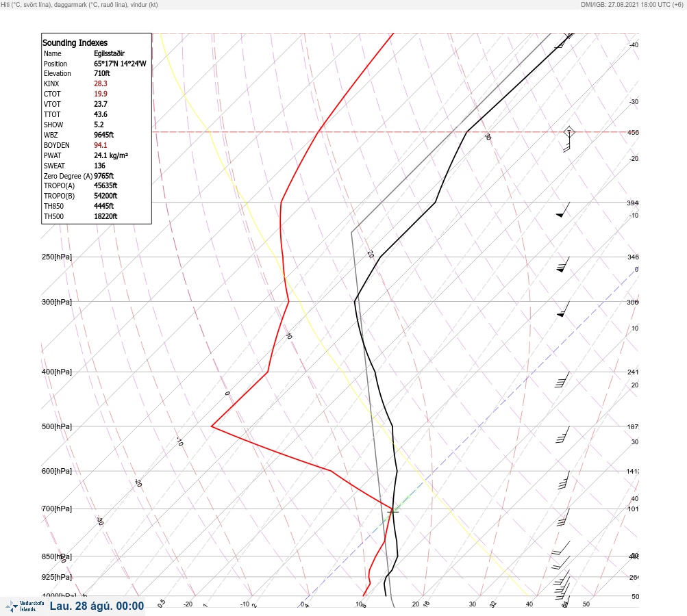This screenshot has height=616, width=687.
Task: Click the wind barb at the 400 hPa level
Action: coord(562,380)
